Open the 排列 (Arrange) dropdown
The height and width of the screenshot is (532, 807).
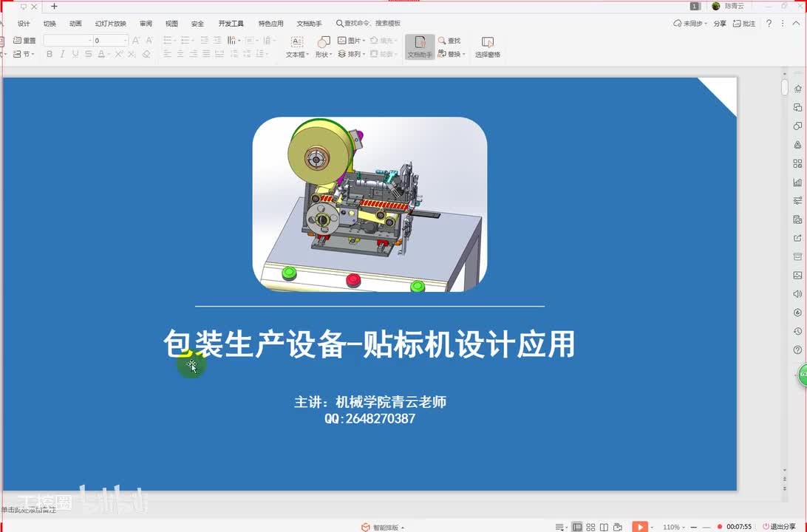click(x=351, y=54)
